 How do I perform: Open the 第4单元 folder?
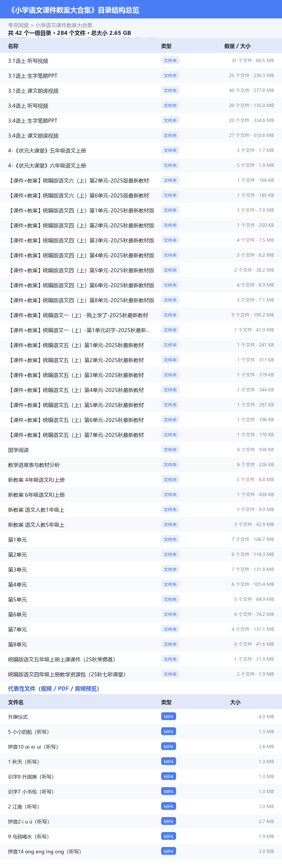pyautogui.click(x=141, y=584)
